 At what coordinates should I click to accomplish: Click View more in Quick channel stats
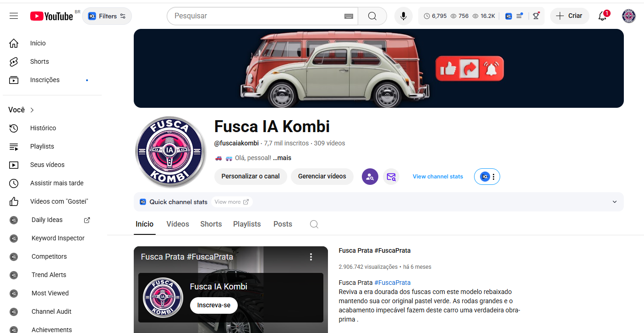click(232, 202)
